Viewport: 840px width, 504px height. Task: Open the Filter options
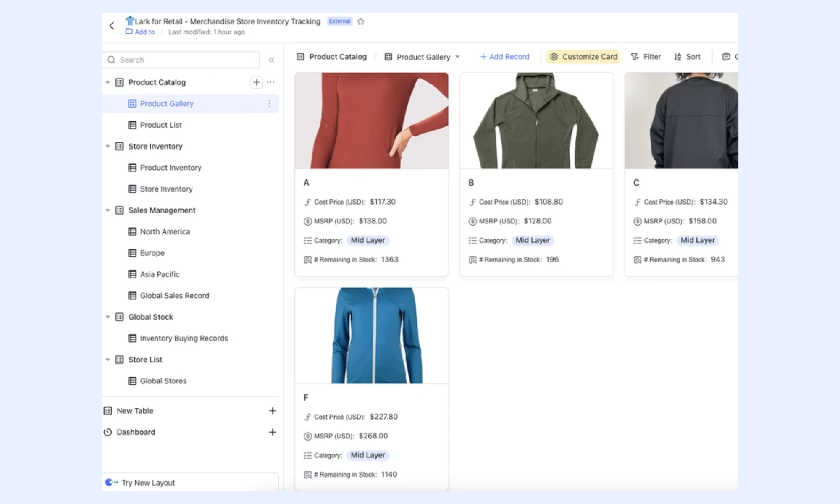[646, 57]
